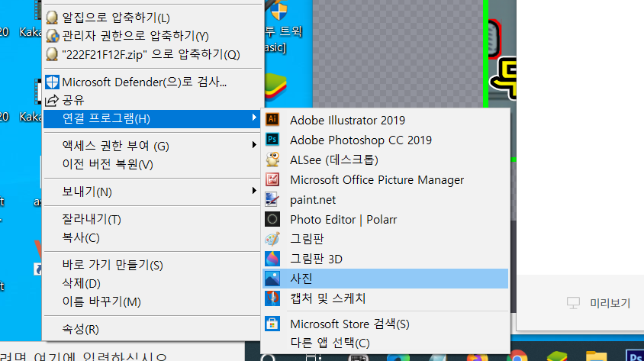
Task: Open BlueStacks from the taskbar
Action: click(556, 356)
